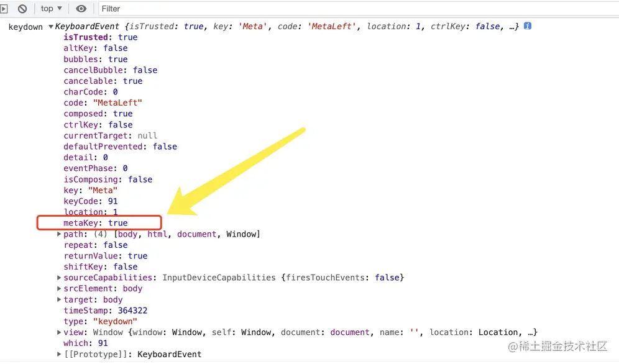Select the ctrlKey: false property
Viewport: 619px width, 364px height.
(x=98, y=125)
